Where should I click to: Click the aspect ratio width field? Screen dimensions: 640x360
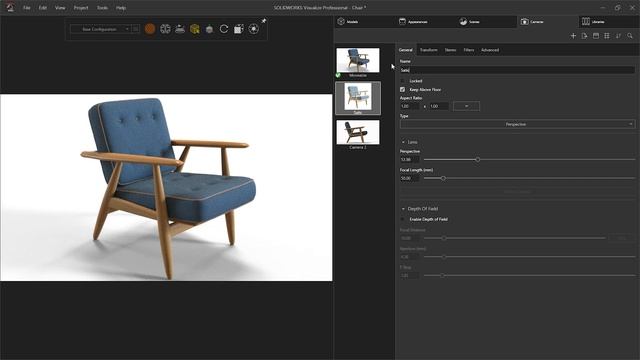tap(409, 106)
